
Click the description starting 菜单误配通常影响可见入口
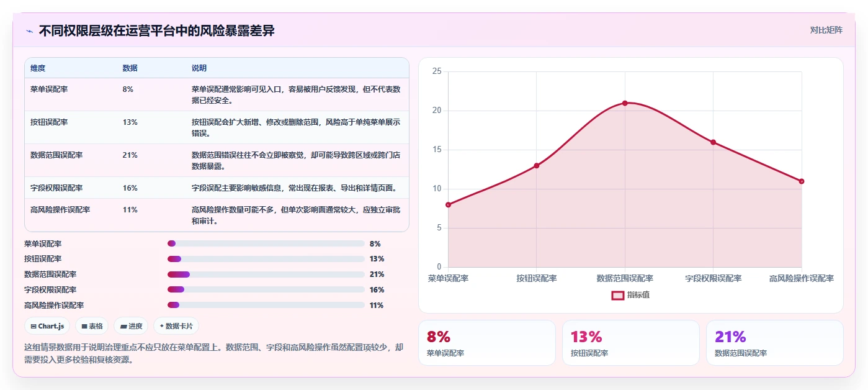click(x=296, y=95)
